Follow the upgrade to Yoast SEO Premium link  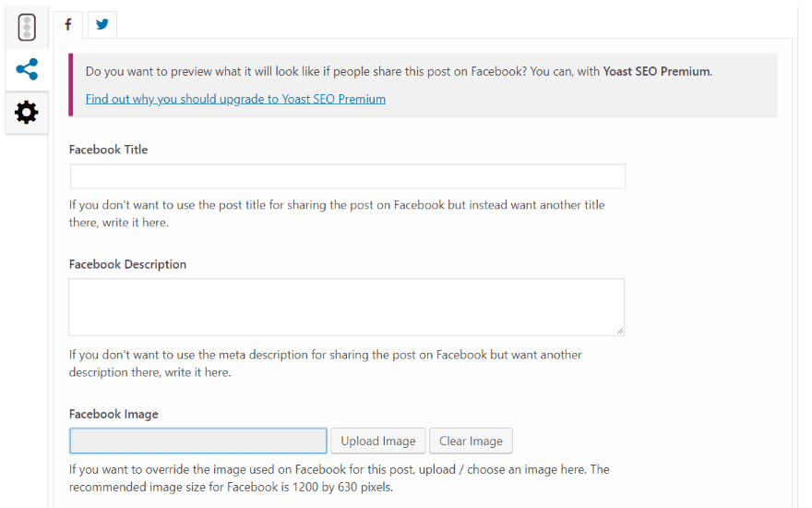click(x=235, y=99)
